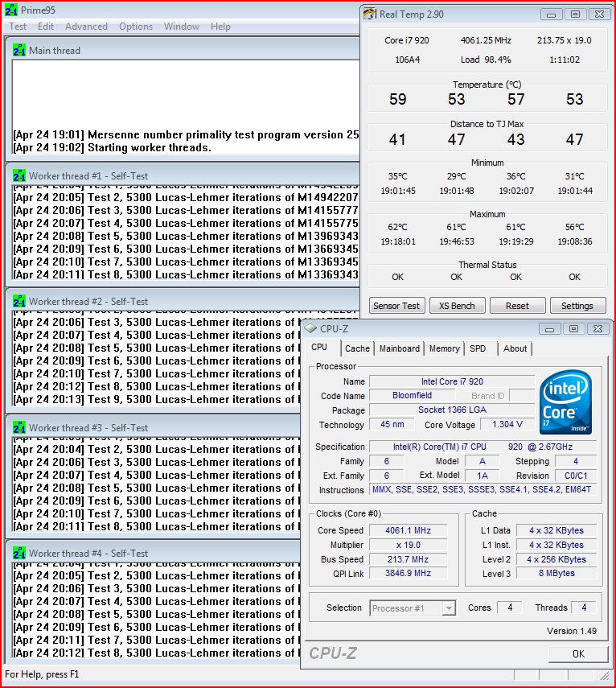Open Real Temp Settings
The height and width of the screenshot is (688, 616).
pyautogui.click(x=578, y=306)
